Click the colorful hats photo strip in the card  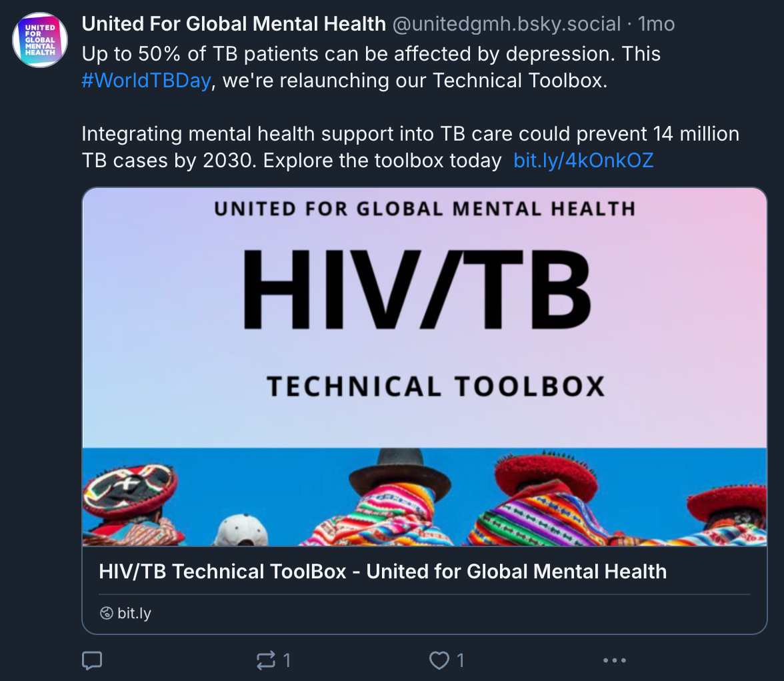click(x=425, y=496)
